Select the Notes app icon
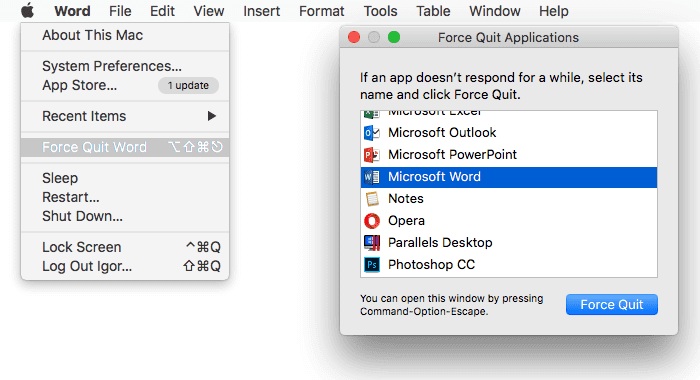The image size is (700, 380). (x=371, y=199)
